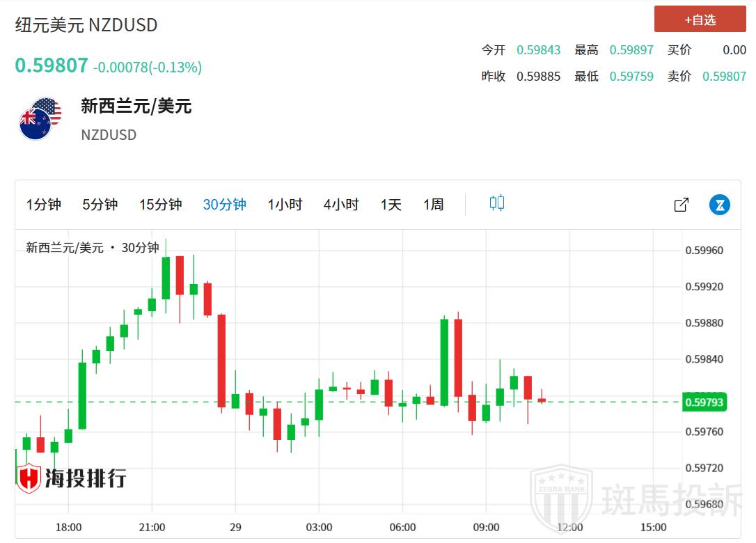This screenshot has width=756, height=543.
Task: Add NZDUSD to watchlist with +自选
Action: point(700,19)
